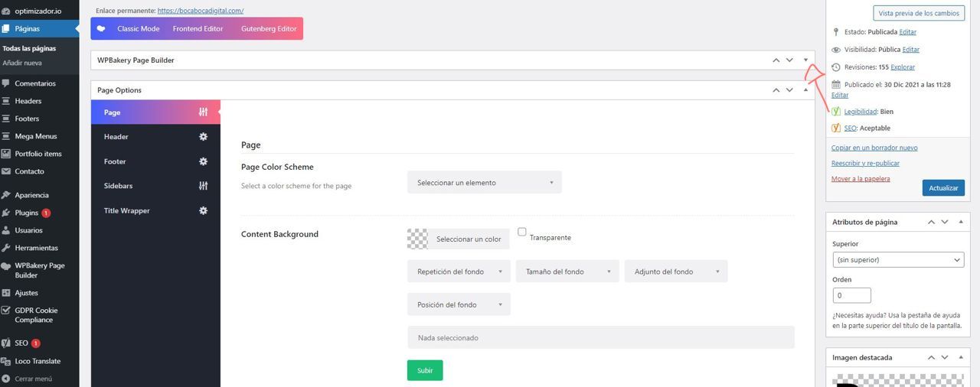Click Vista previa de los cambios
The image size is (980, 387).
919,13
